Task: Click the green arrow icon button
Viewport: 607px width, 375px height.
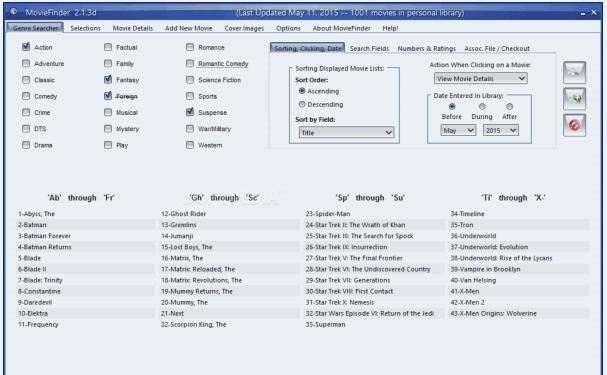Action: 574,99
